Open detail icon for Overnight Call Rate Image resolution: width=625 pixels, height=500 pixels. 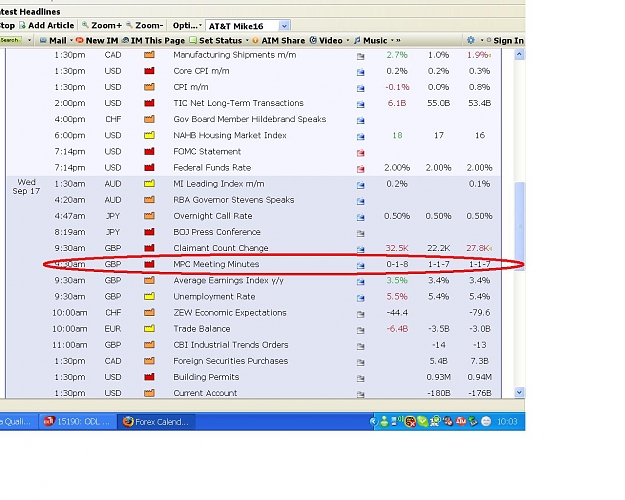point(360,217)
